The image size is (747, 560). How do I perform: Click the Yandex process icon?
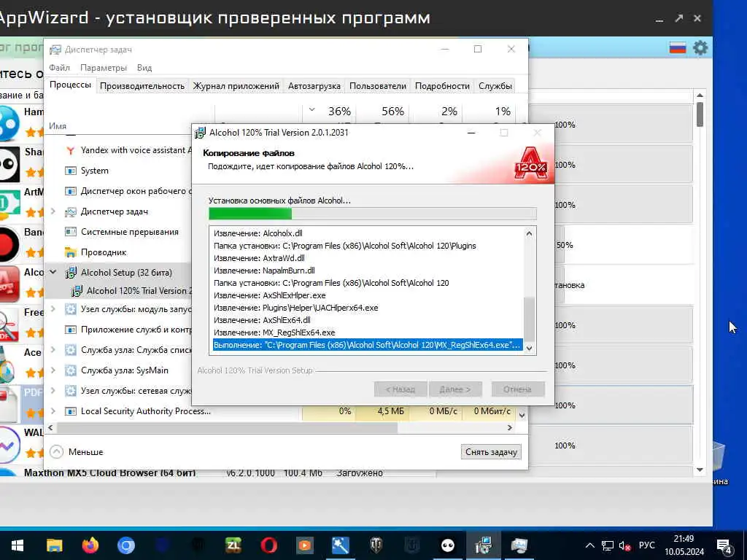point(71,150)
